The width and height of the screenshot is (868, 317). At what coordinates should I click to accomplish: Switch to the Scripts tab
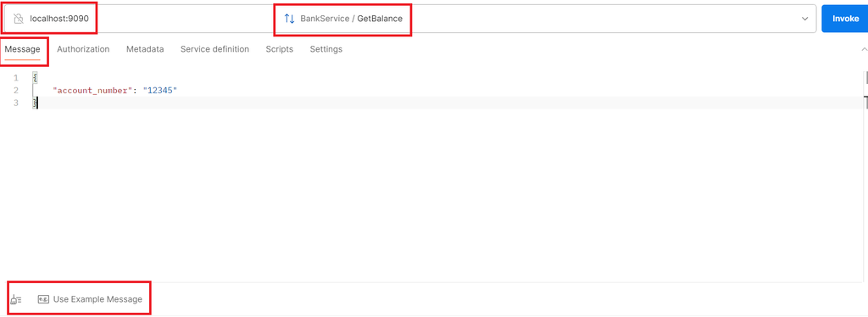tap(280, 49)
